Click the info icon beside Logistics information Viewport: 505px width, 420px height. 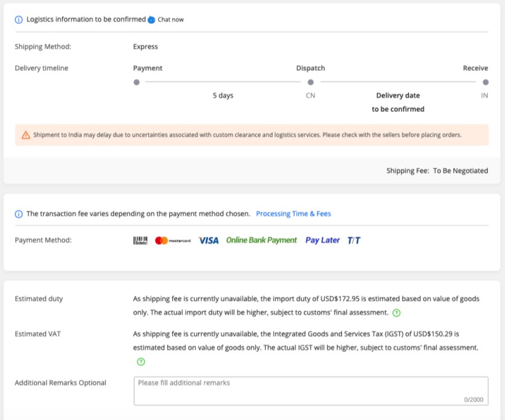(18, 20)
